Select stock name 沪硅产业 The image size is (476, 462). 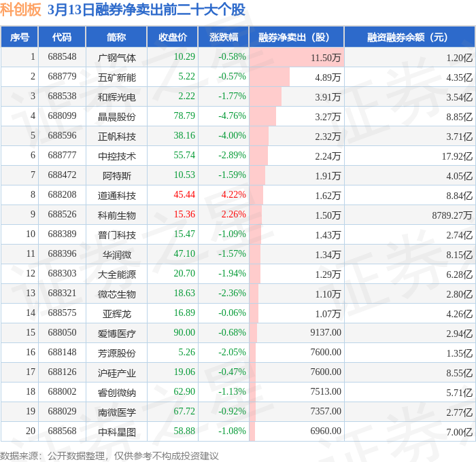[x=116, y=373]
